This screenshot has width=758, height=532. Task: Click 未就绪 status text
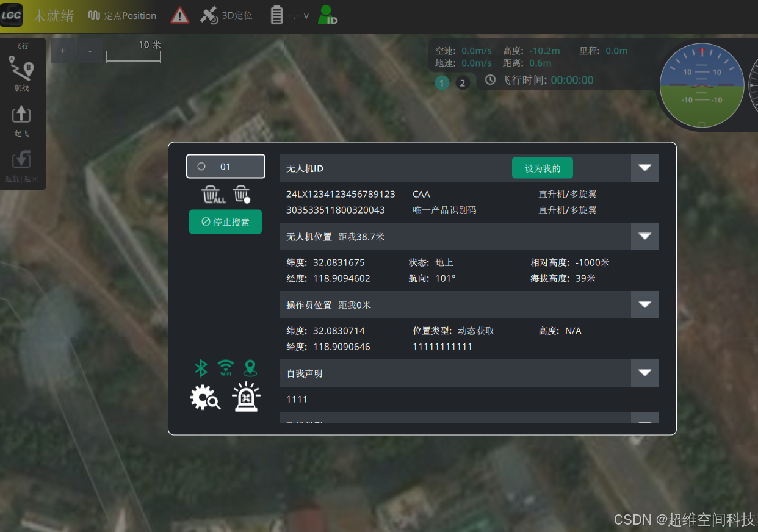pos(54,16)
